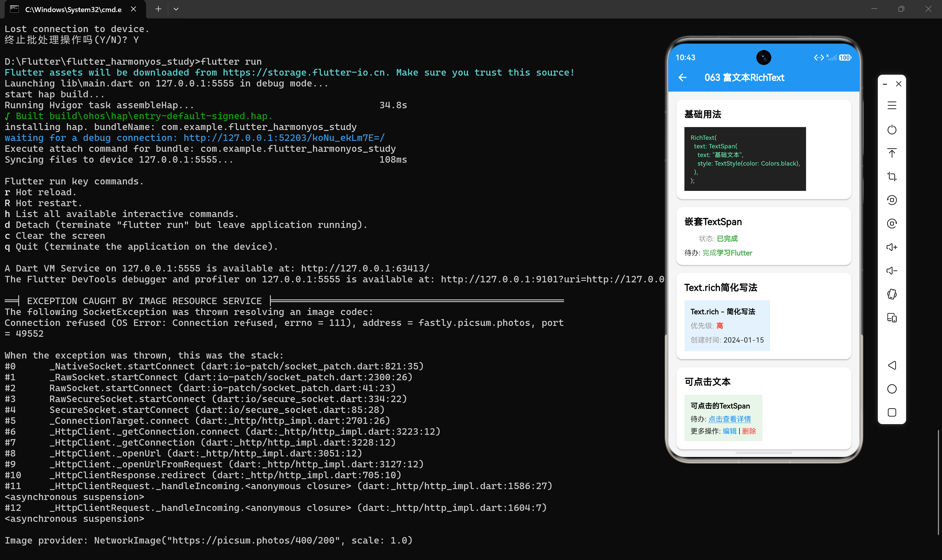Close the emulator toolbar panel

898,84
